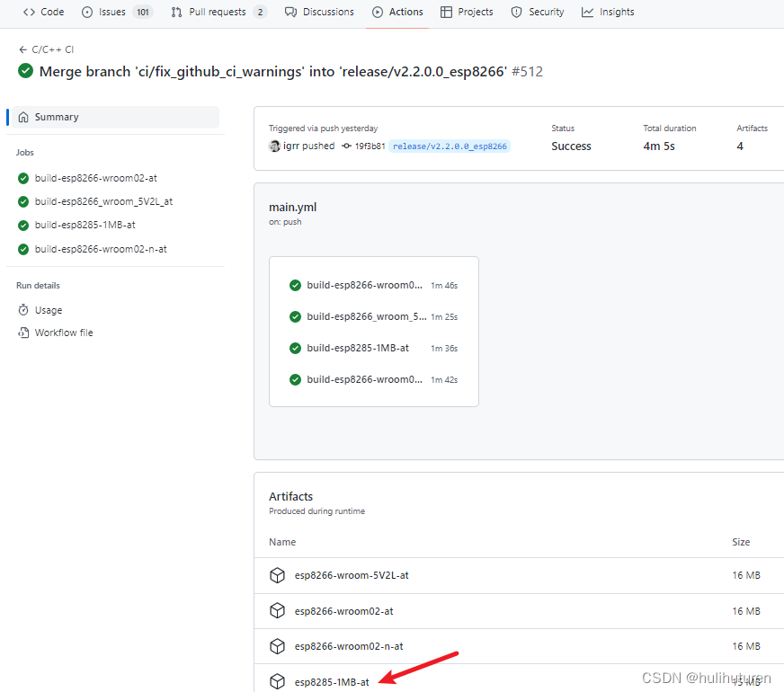The image size is (784, 692).
Task: Click package icon of esp8266-wroom02-at
Action: 278,610
